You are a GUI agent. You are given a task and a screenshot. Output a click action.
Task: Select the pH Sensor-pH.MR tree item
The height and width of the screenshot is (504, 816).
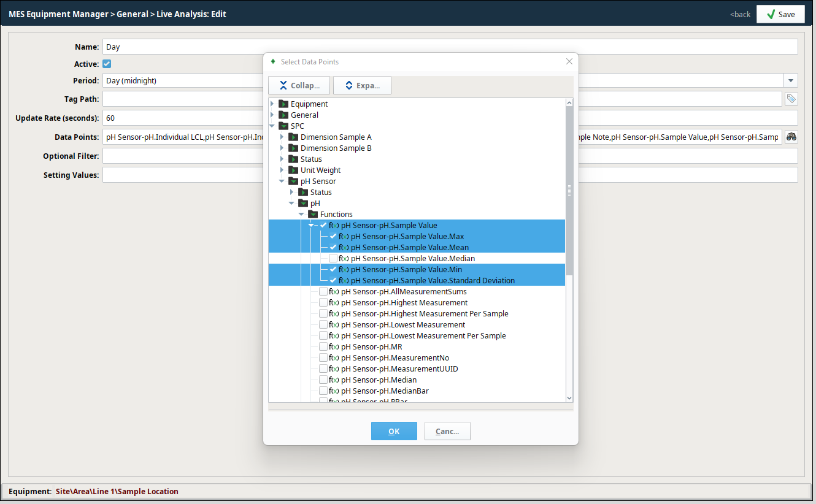pyautogui.click(x=371, y=346)
